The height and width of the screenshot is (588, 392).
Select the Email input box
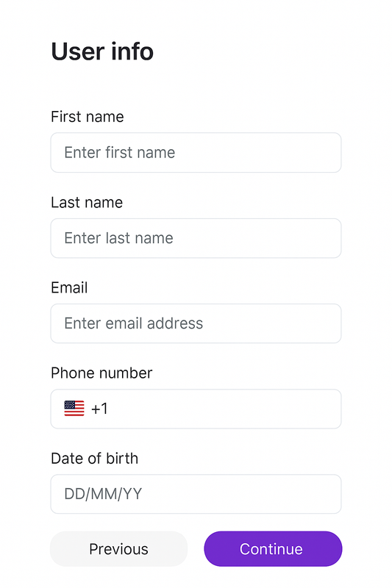click(196, 323)
